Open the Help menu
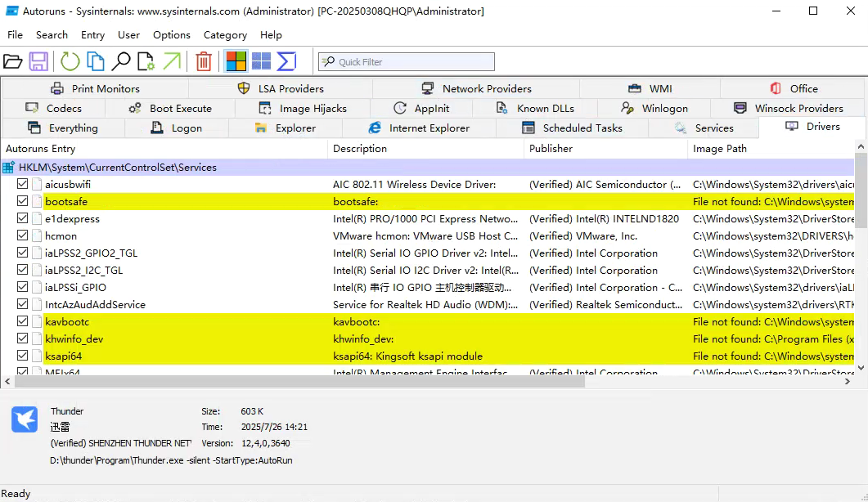Viewport: 868px width, 502px height. coord(271,35)
